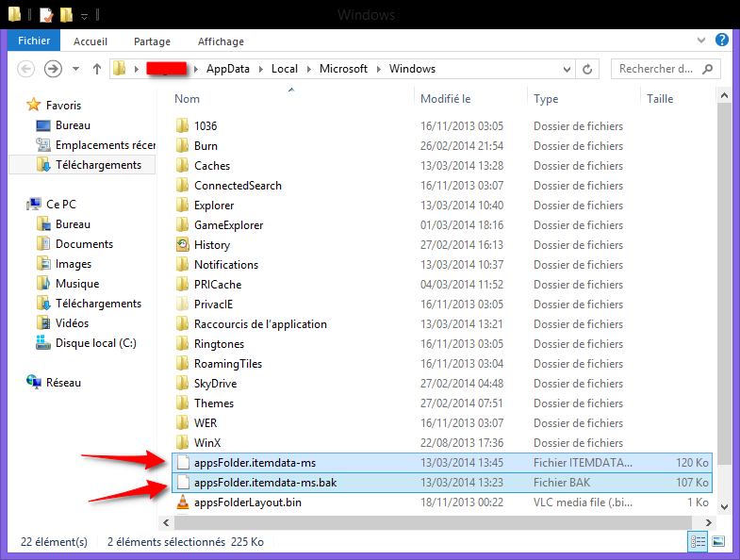Select Téléchargements under Favoris
The width and height of the screenshot is (740, 560).
(x=98, y=165)
